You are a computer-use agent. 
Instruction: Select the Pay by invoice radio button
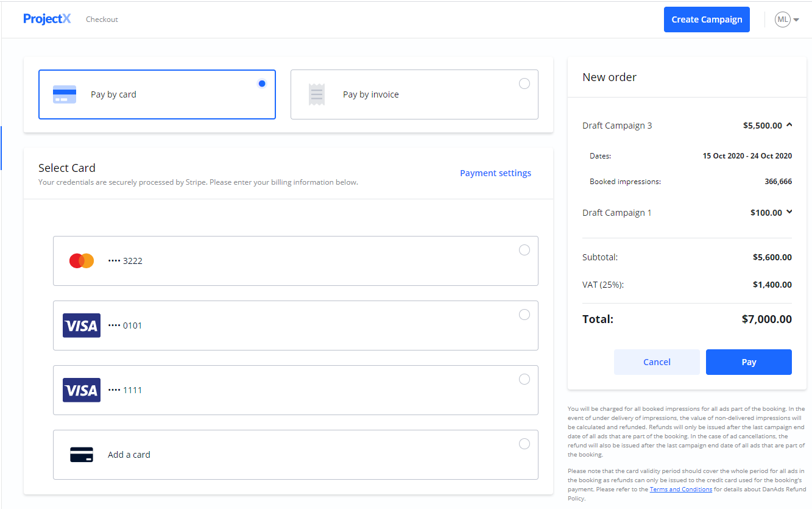click(x=524, y=84)
